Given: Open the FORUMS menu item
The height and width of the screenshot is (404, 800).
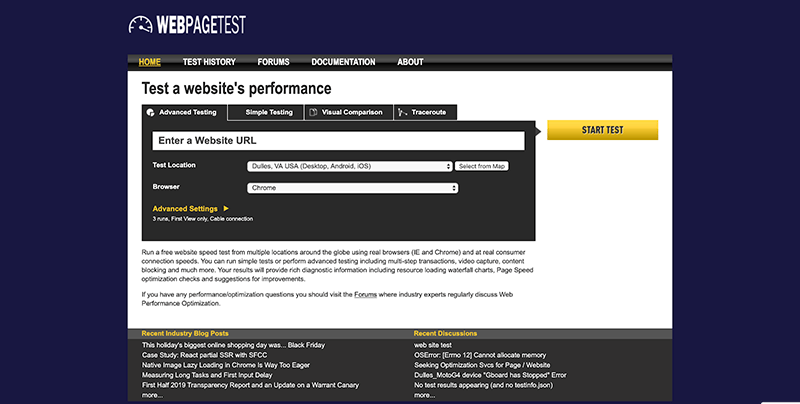Looking at the screenshot, I should (x=273, y=62).
